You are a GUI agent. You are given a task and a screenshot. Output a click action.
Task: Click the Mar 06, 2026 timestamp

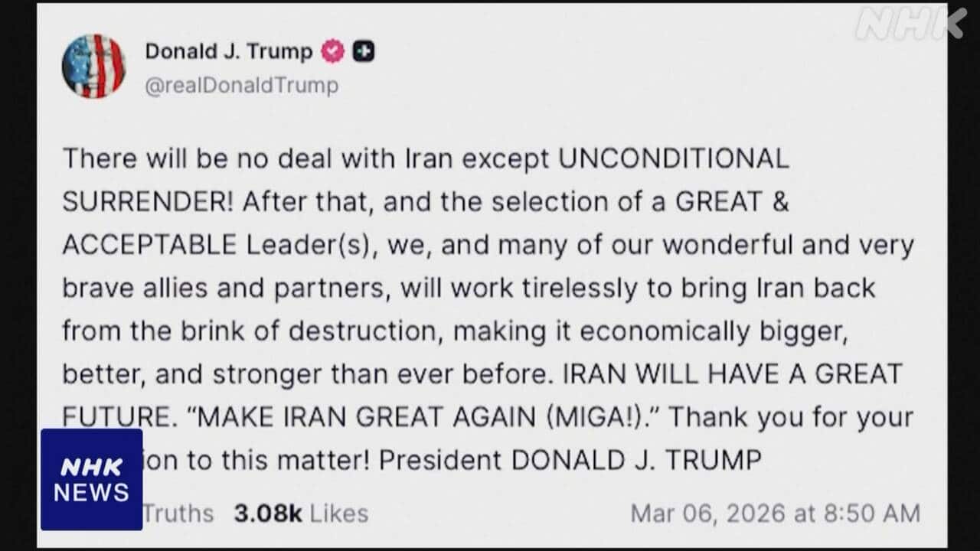(x=775, y=513)
